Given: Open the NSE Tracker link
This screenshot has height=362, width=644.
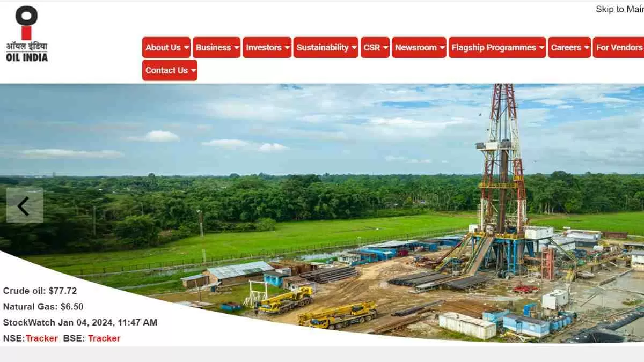Looking at the screenshot, I should pyautogui.click(x=42, y=338).
